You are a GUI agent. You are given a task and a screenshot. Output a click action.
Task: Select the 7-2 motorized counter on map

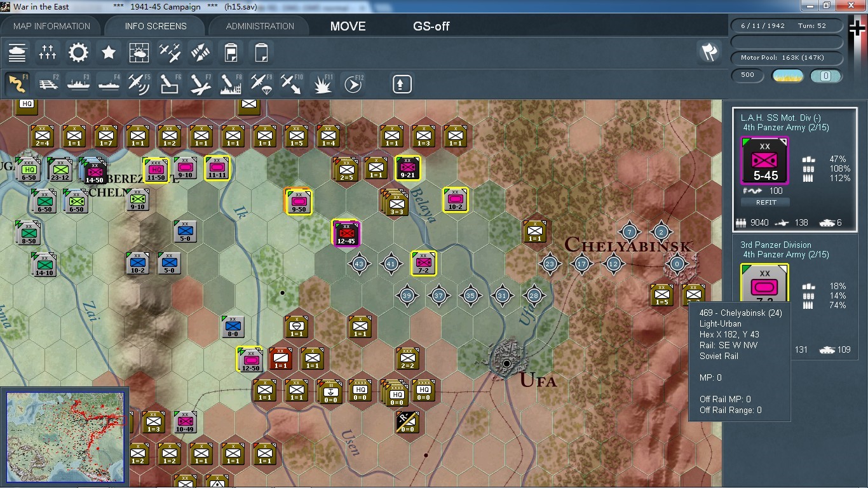[424, 264]
